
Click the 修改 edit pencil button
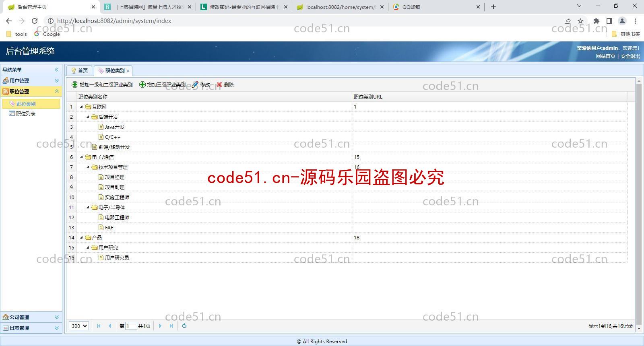[201, 84]
